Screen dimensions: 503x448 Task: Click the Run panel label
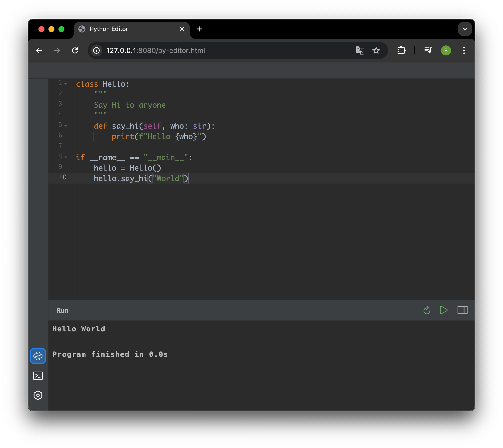click(x=62, y=310)
